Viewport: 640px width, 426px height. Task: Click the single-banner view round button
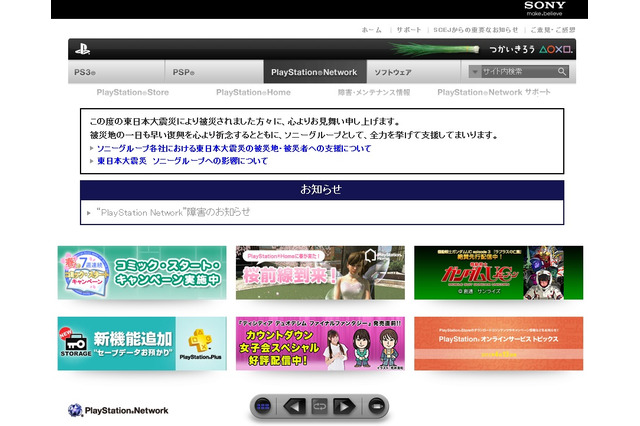tap(376, 406)
